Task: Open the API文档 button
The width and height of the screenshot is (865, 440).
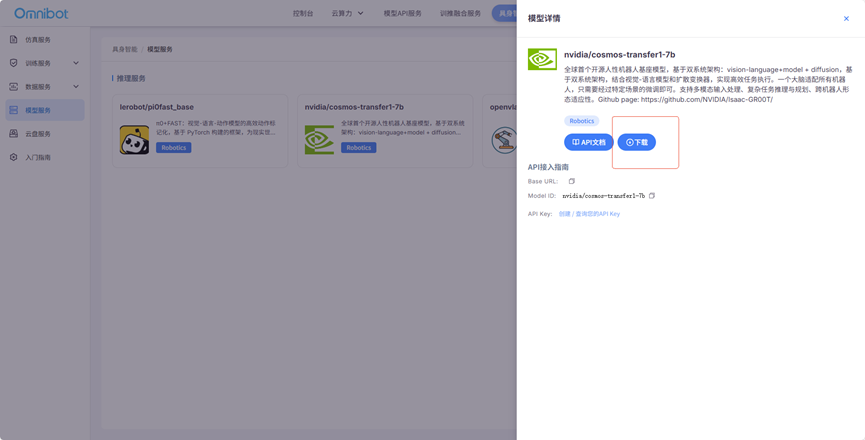Action: pyautogui.click(x=589, y=142)
